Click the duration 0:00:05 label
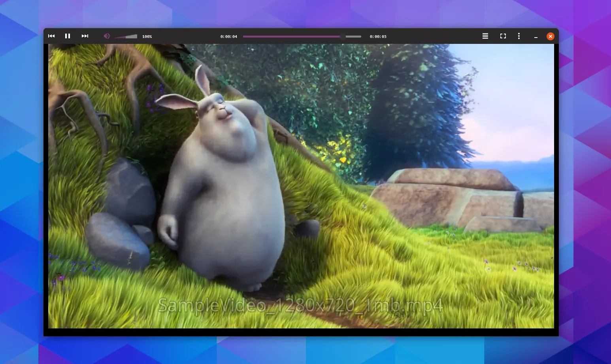The image size is (611, 364). tap(378, 36)
